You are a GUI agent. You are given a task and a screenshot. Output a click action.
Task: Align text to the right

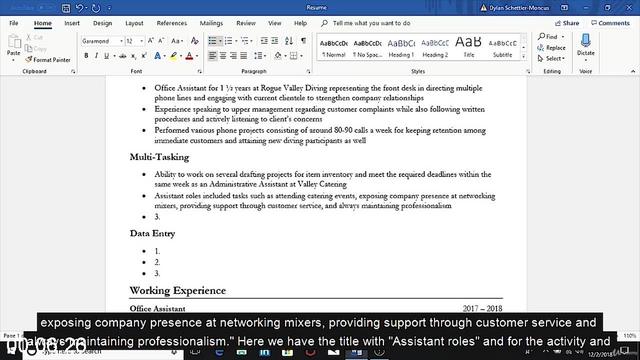233,56
